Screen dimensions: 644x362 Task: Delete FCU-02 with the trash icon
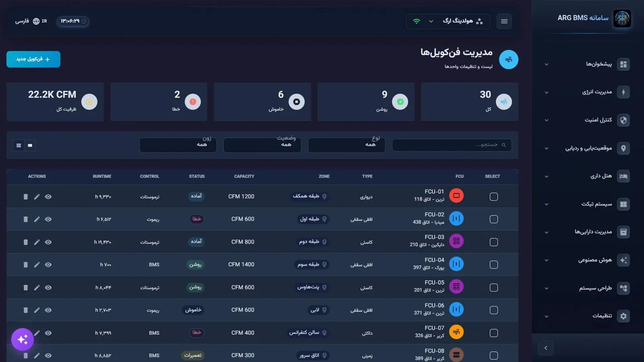[x=25, y=219]
